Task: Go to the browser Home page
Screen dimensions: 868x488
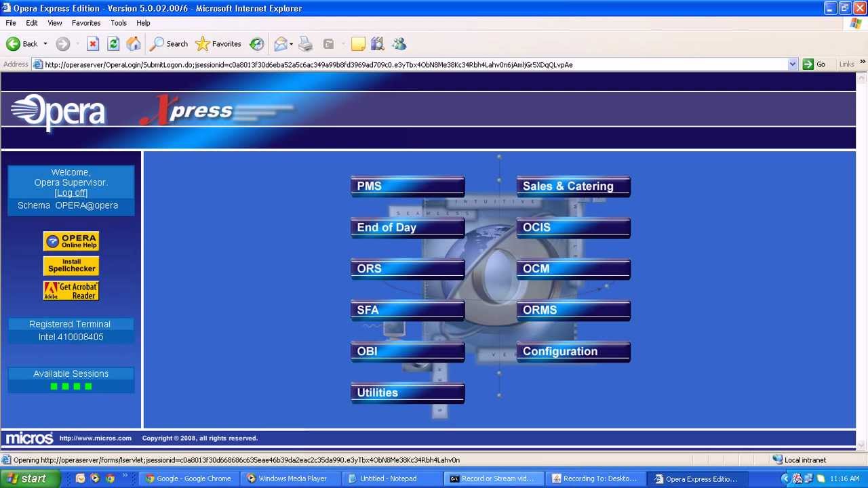Action: click(x=134, y=44)
